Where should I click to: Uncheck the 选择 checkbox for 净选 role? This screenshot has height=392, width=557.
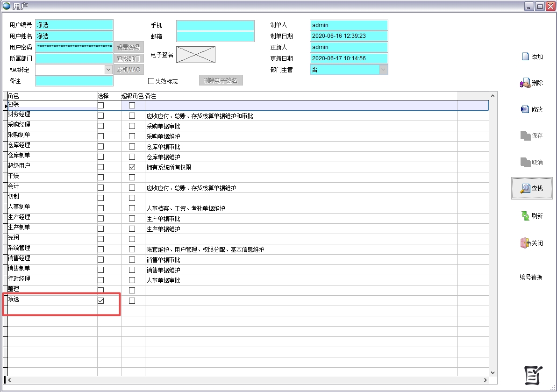100,301
